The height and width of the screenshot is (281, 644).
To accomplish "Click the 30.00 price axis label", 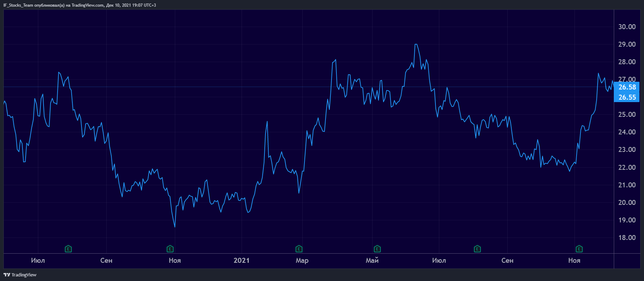I will pos(627,27).
